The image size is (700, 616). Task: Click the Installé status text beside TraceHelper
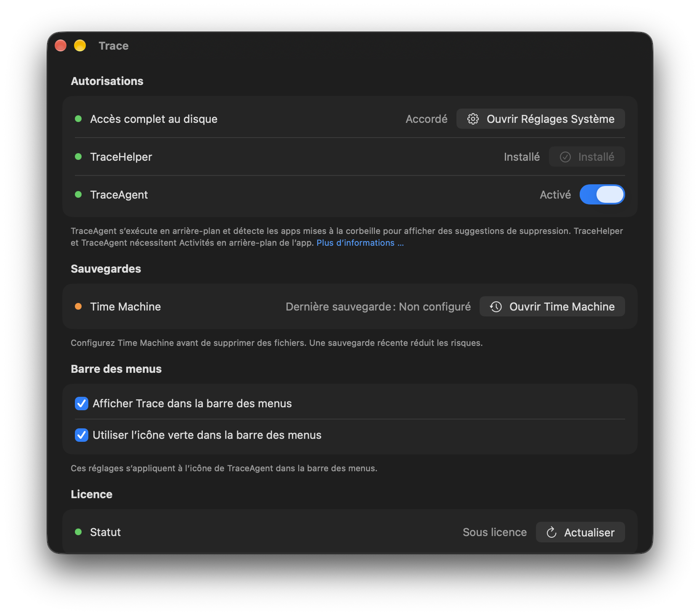coord(522,157)
